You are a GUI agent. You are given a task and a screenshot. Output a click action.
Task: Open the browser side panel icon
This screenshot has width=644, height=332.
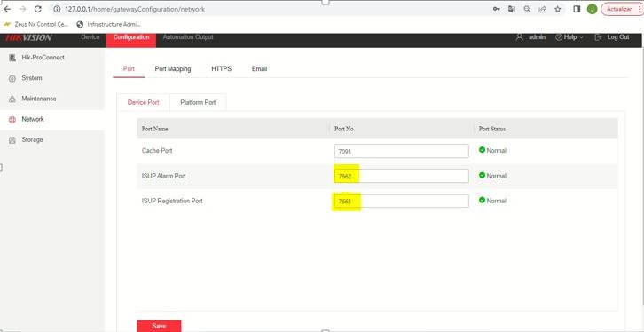(577, 9)
